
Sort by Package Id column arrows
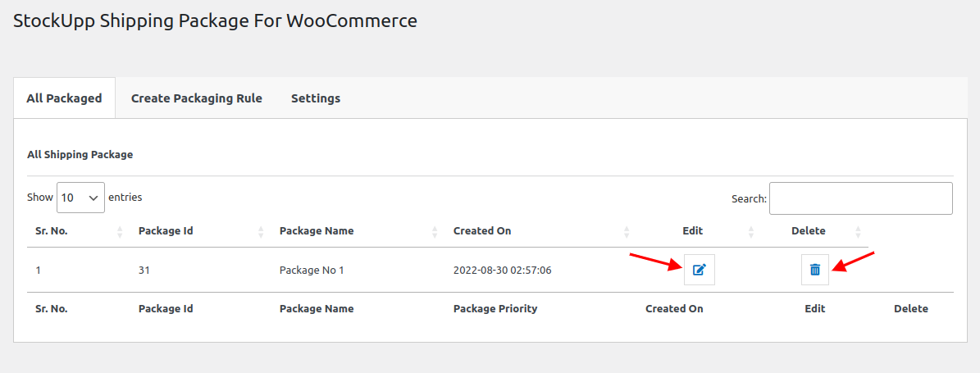(261, 231)
